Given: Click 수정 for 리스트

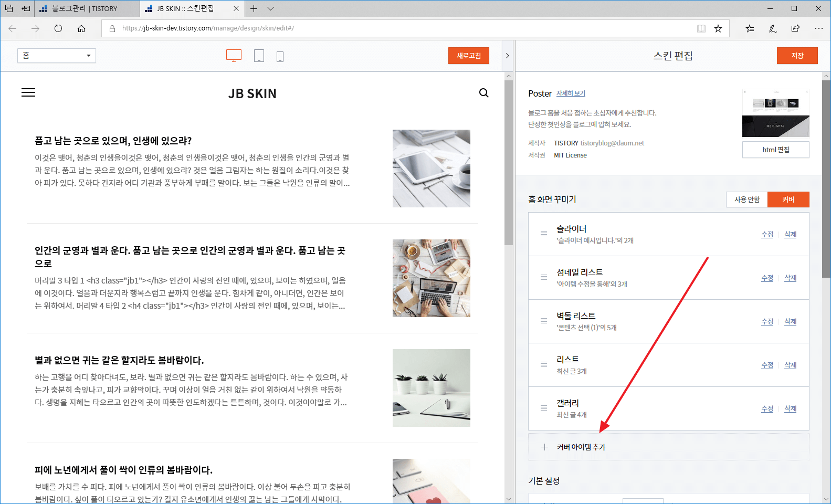Looking at the screenshot, I should (x=767, y=365).
